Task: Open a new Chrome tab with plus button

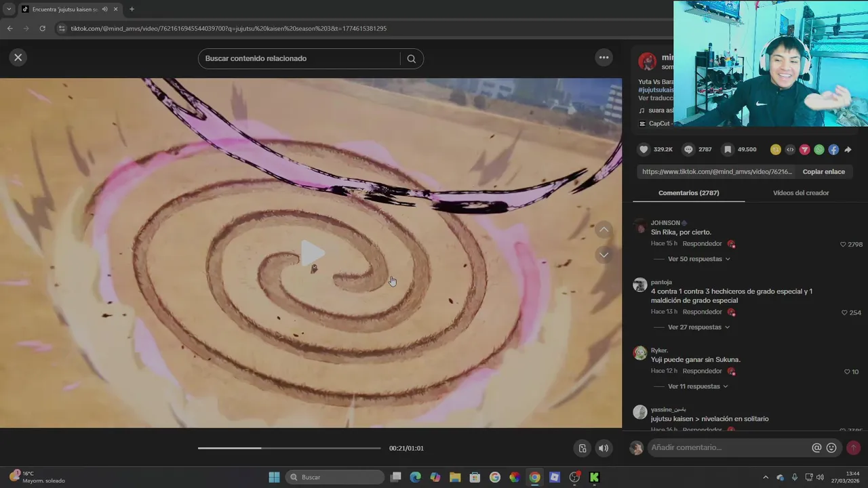Action: pos(132,9)
